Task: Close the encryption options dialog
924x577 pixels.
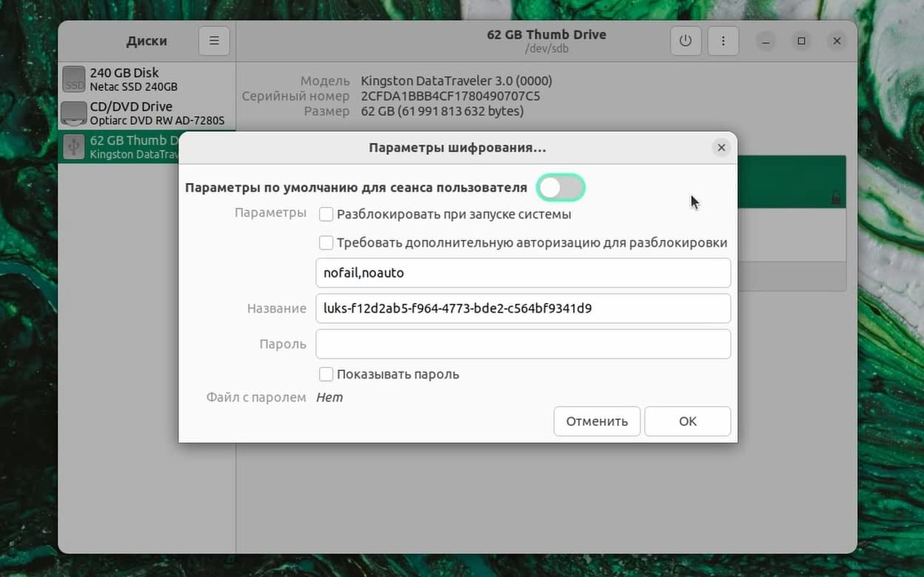Action: (x=721, y=147)
